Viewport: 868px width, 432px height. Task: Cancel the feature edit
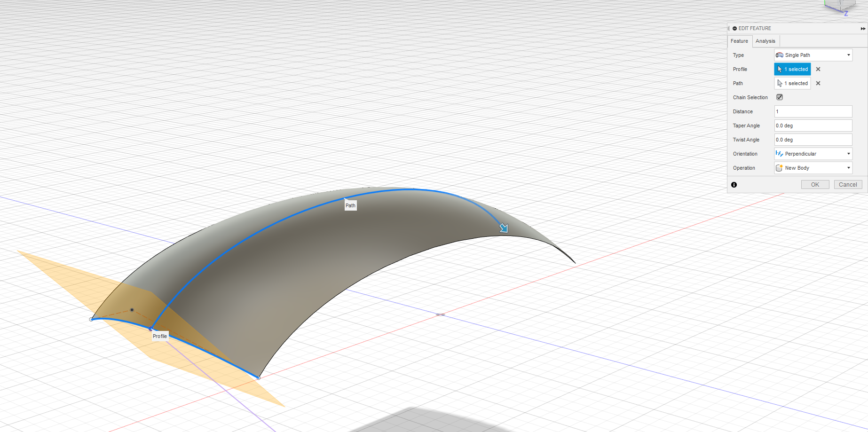tap(848, 184)
